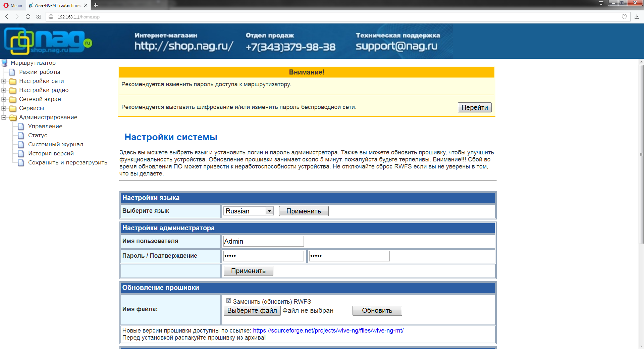Open the Russian language dropdown
Screen dimensions: 644x349
point(249,211)
